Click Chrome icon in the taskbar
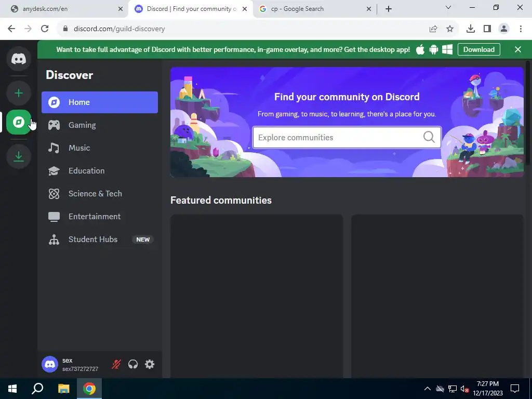Screen dimensions: 532x399 click(89, 389)
